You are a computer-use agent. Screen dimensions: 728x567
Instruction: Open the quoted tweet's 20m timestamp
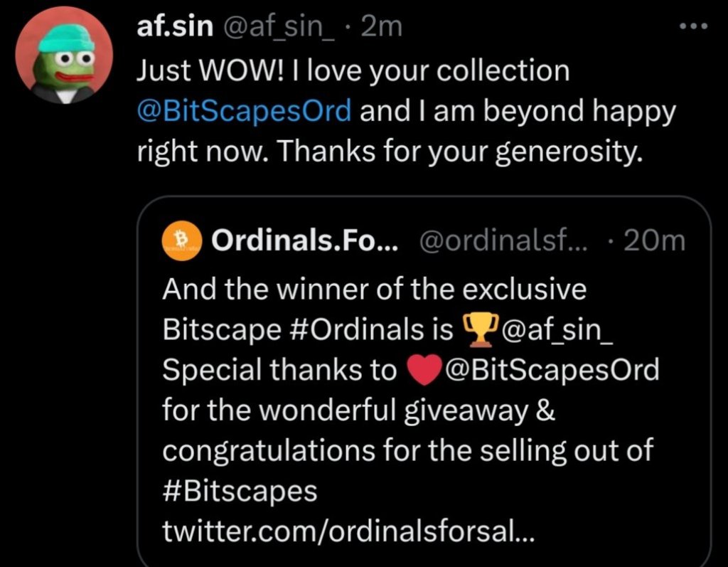(653, 242)
